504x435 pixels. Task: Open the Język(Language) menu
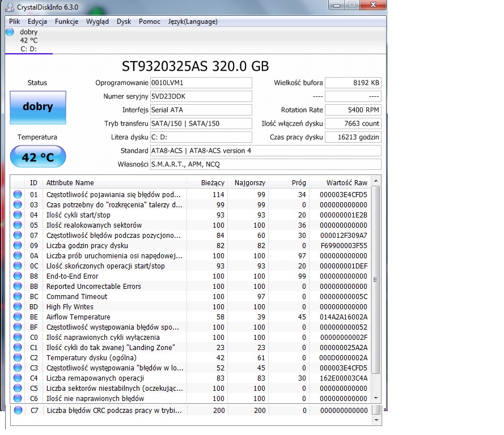coord(193,22)
